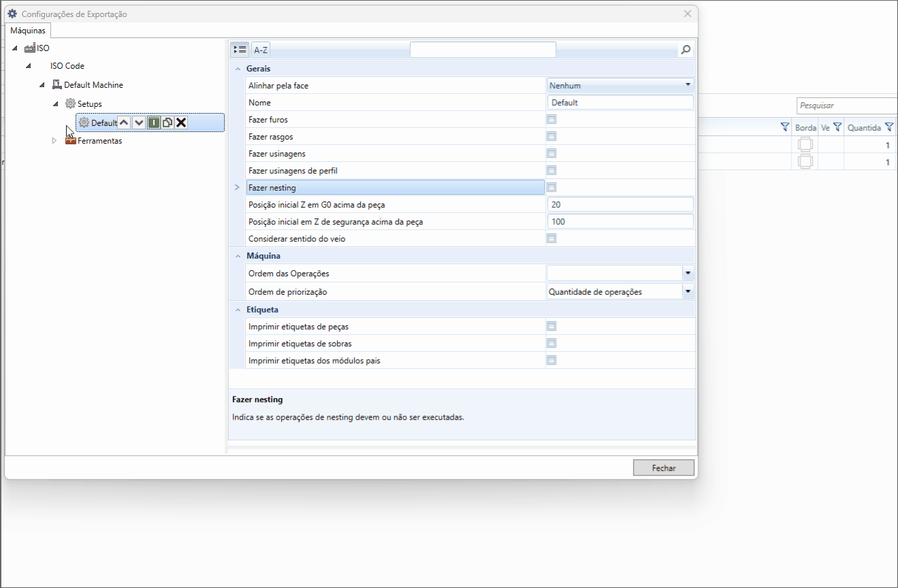Screen dimensions: 898x588
Task: Open filter on Quantida column in background window
Action: click(888, 127)
